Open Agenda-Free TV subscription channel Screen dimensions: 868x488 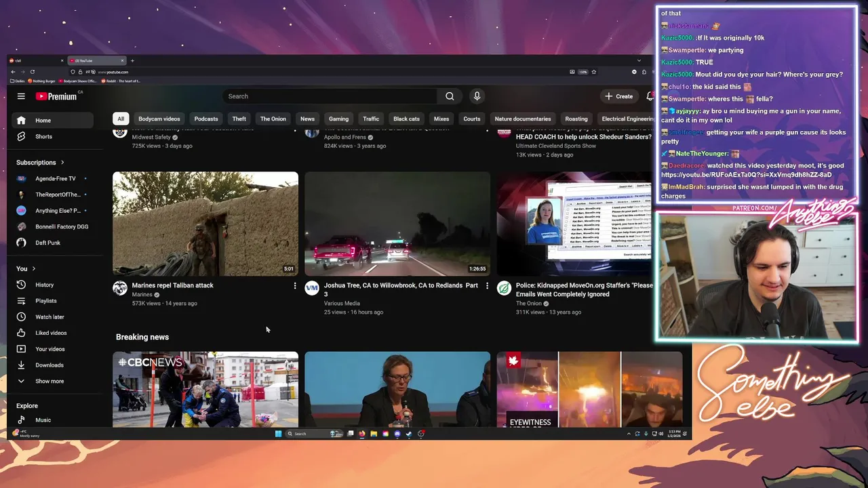pyautogui.click(x=53, y=178)
